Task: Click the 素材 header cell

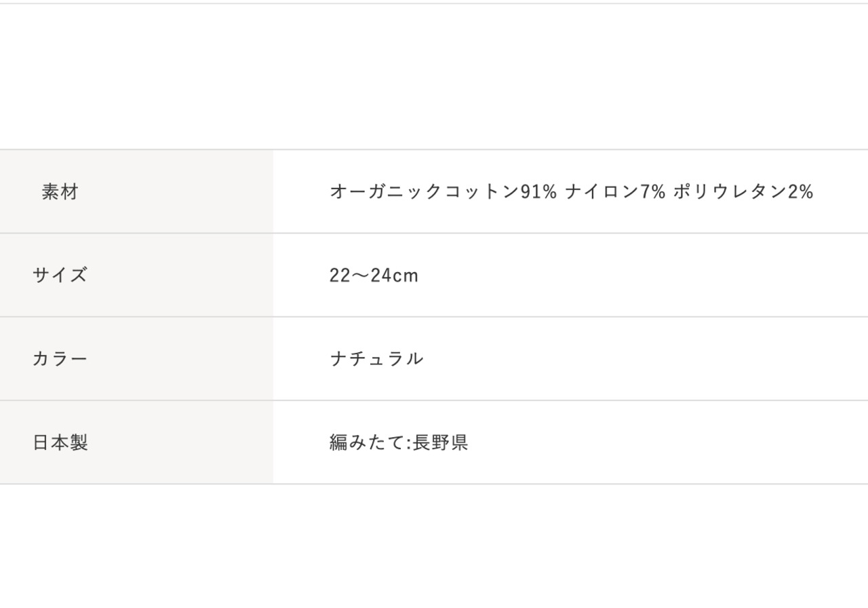Action: pyautogui.click(x=60, y=192)
